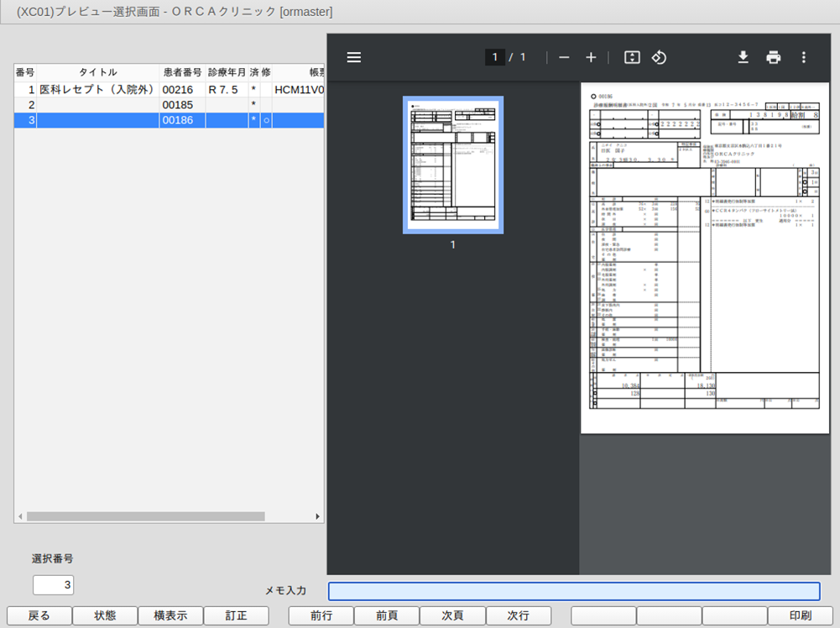Click the 横表示 button
Screen dimensions: 840x628
pyautogui.click(x=170, y=615)
